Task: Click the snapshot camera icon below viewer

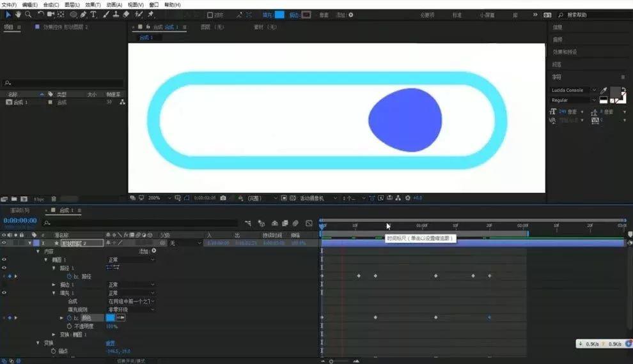Action: (x=223, y=198)
